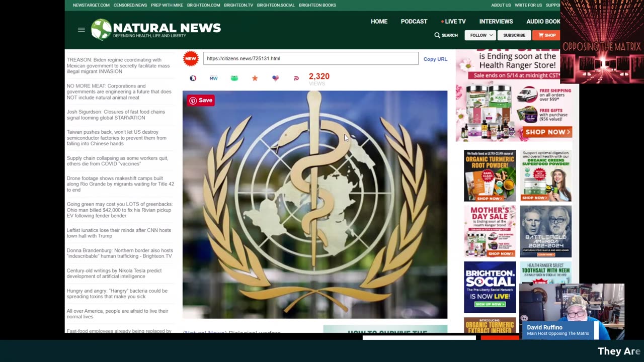Open Donna Brandenburg Northern border headline
The width and height of the screenshot is (644, 362).
120,253
